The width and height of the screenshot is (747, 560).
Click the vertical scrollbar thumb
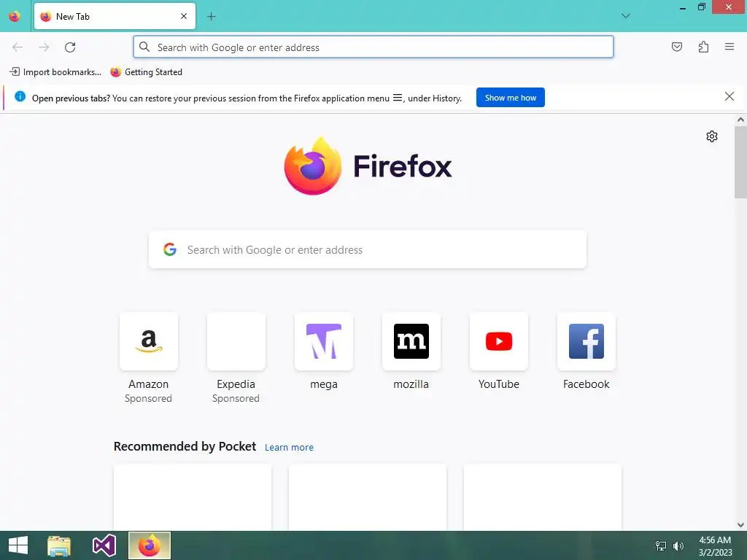coord(740,162)
